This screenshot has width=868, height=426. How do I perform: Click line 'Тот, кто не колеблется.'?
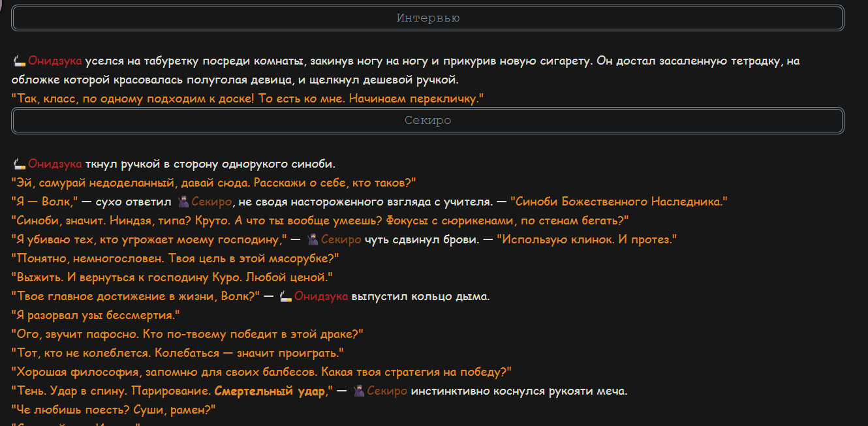point(178,353)
